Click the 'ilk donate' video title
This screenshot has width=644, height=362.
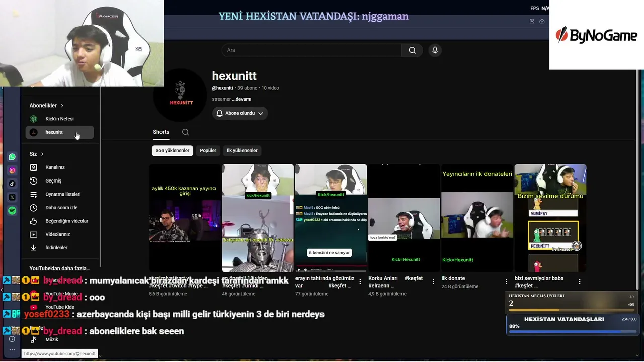[x=453, y=278]
